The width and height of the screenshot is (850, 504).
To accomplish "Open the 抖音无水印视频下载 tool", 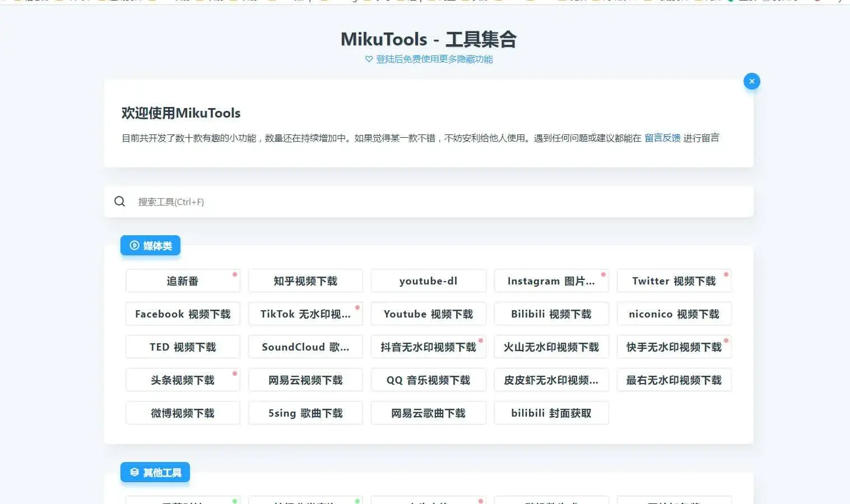I will [429, 347].
